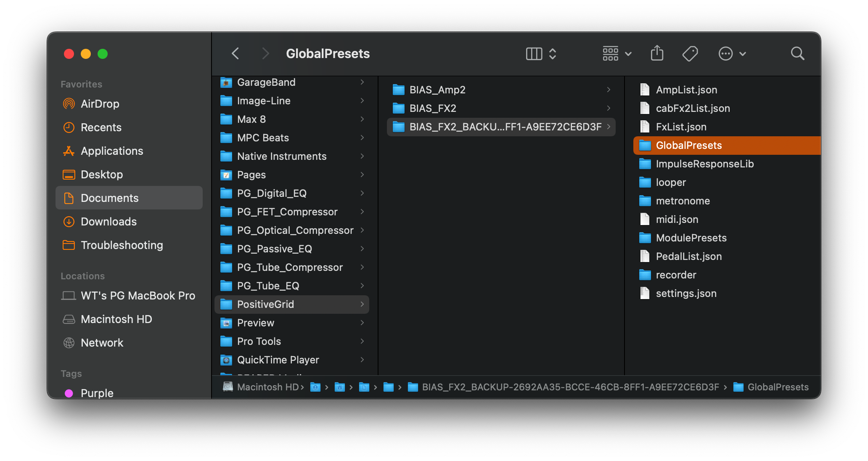868x461 pixels.
Task: Select the Image-Line folder
Action: (x=292, y=101)
